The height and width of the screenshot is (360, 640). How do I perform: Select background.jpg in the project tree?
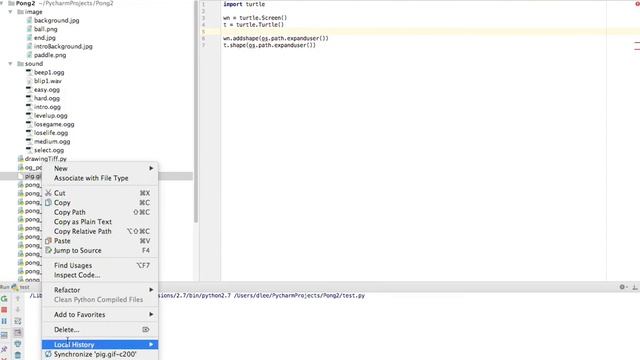(57, 20)
